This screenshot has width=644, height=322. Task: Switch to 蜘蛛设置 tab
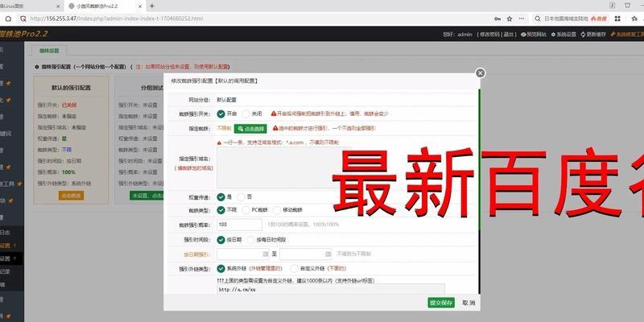tap(49, 51)
